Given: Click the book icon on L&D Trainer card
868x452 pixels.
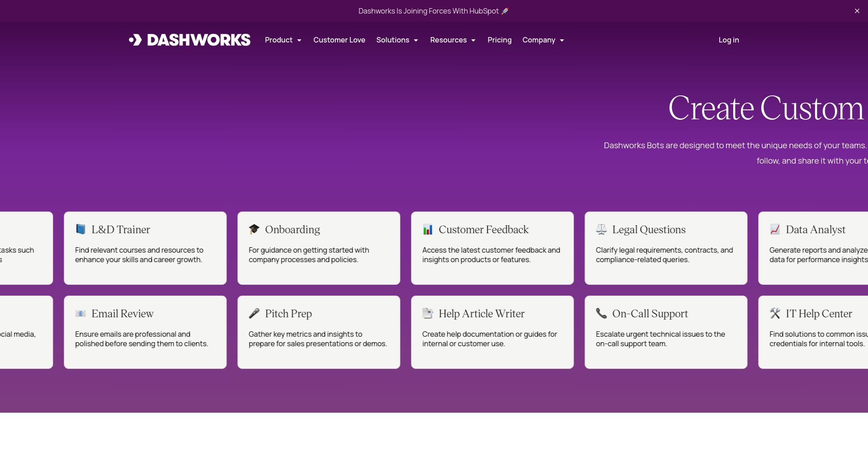Looking at the screenshot, I should point(80,230).
